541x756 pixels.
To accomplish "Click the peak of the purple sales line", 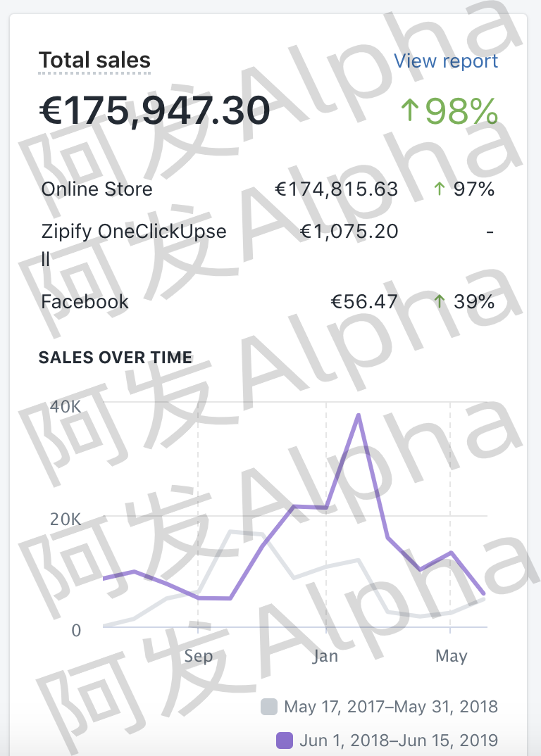I will [359, 415].
